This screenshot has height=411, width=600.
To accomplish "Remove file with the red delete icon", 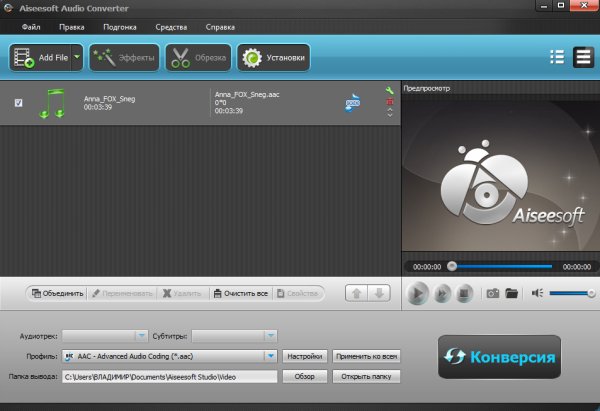I will coord(390,102).
